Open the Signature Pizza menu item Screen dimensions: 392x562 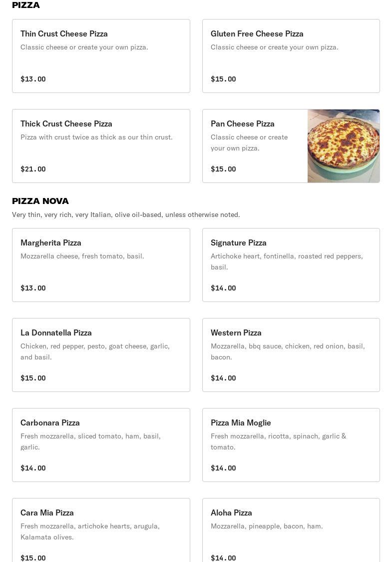[x=291, y=265]
